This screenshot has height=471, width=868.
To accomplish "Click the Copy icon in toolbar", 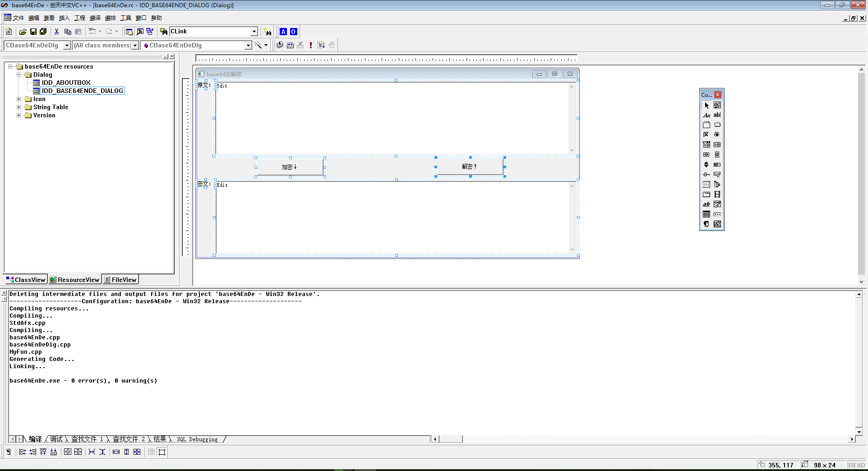I will pos(68,32).
